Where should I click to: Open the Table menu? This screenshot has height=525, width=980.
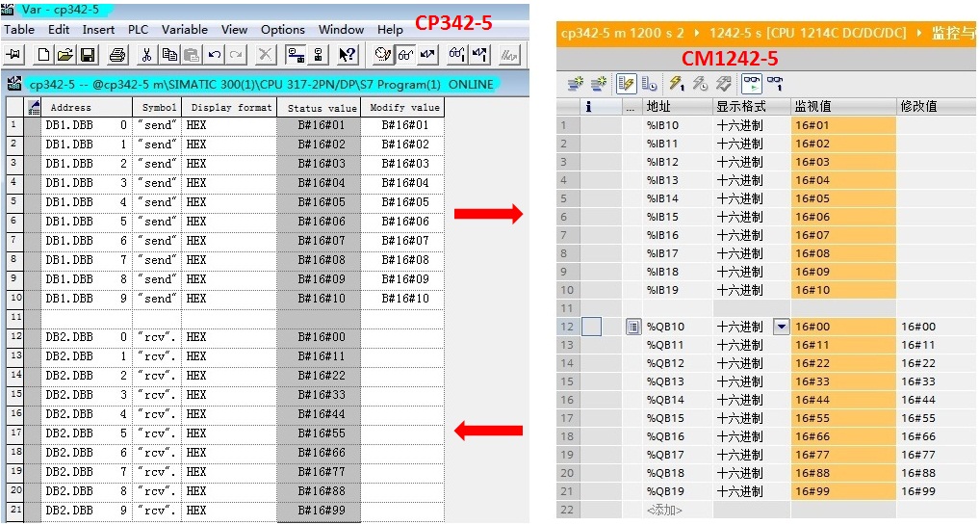(19, 30)
